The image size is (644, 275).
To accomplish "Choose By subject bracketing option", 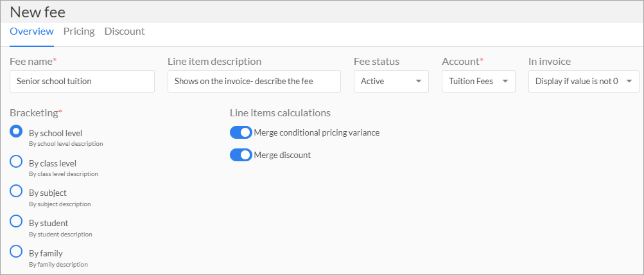I will point(16,191).
